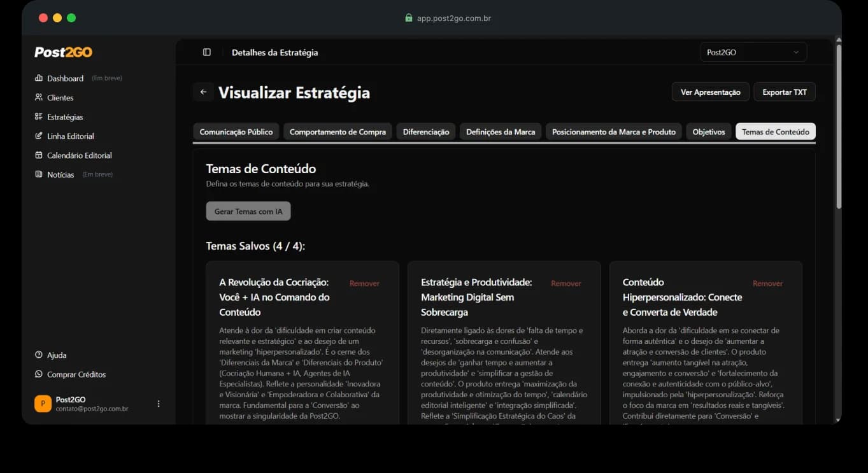Click 'Estratégia e Produtividade' card title
Viewport: 868px width, 473px height.
(x=476, y=297)
